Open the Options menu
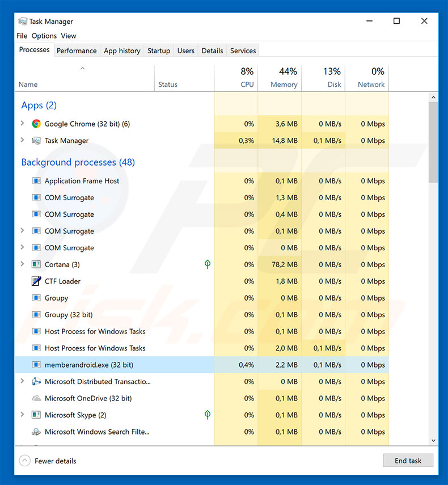448x485 pixels. pyautogui.click(x=44, y=36)
